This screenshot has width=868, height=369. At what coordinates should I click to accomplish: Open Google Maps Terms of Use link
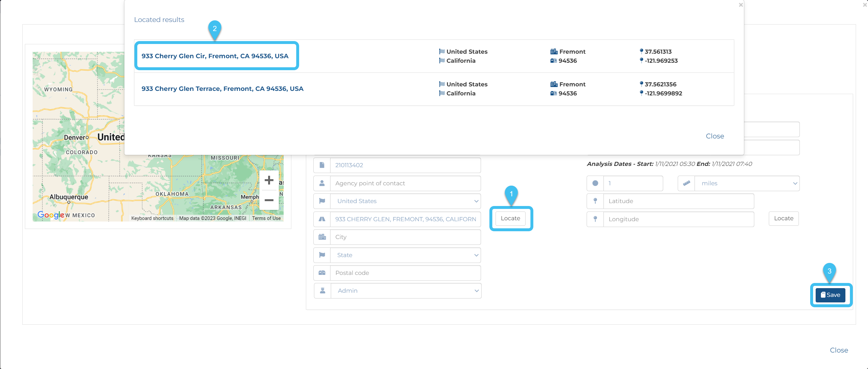point(266,218)
